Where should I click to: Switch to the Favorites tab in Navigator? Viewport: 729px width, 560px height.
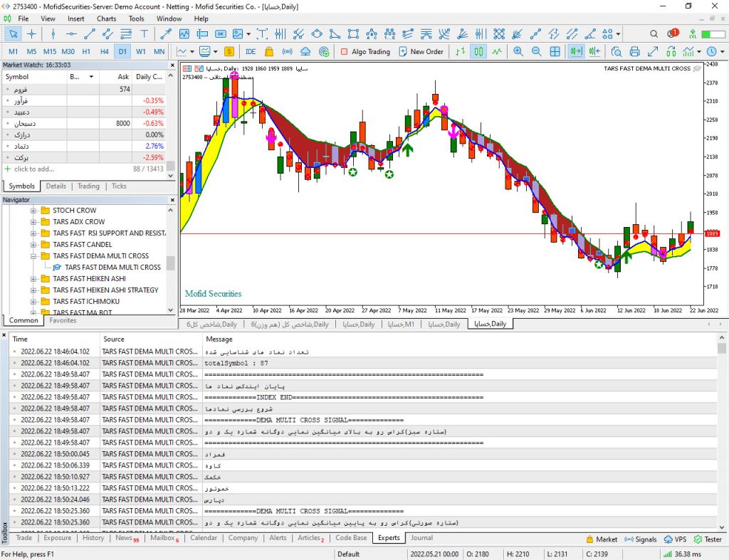[x=63, y=320]
